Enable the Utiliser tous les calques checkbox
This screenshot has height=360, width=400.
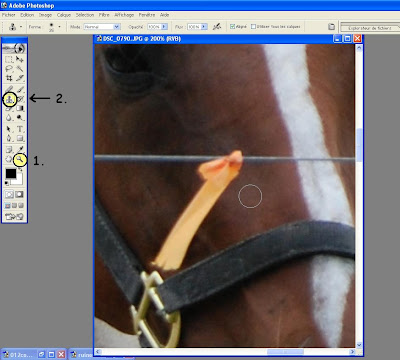pyautogui.click(x=253, y=26)
